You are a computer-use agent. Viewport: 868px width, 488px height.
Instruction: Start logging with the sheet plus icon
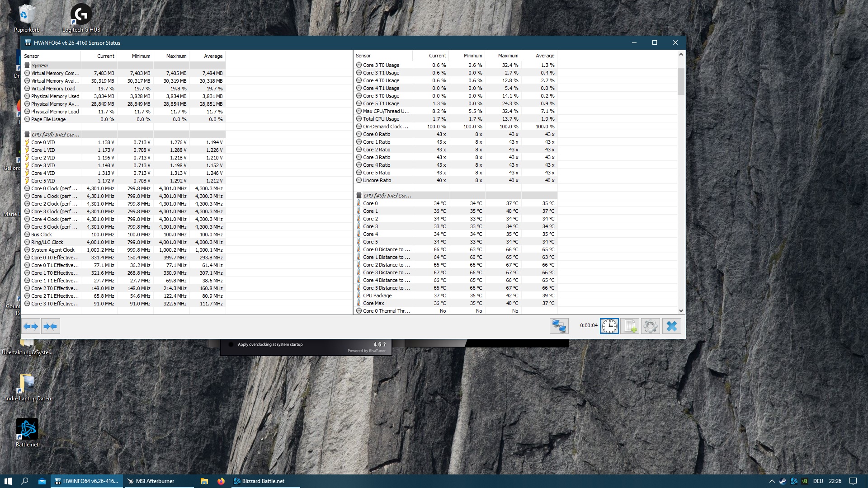pos(630,326)
